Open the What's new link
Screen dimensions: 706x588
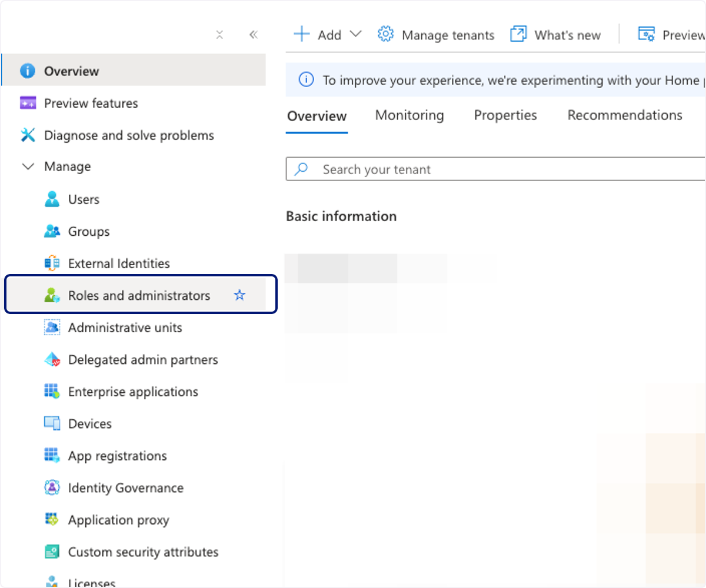click(x=555, y=35)
